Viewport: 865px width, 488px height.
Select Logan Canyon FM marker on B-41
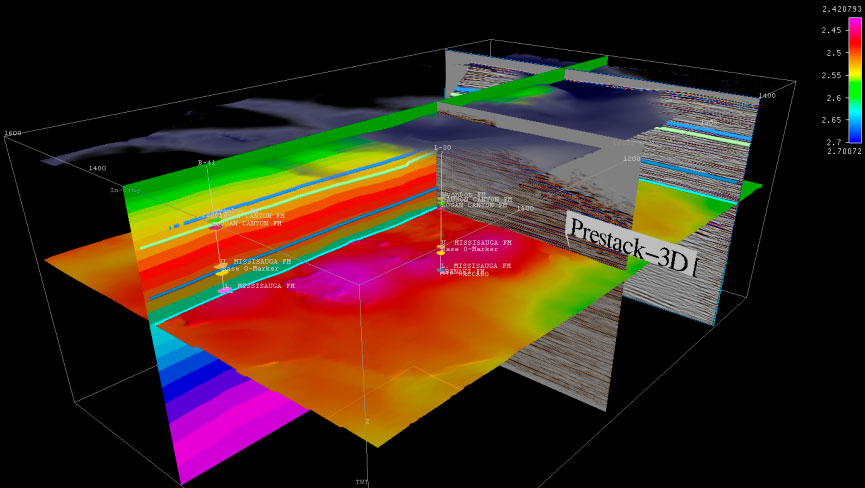[216, 225]
